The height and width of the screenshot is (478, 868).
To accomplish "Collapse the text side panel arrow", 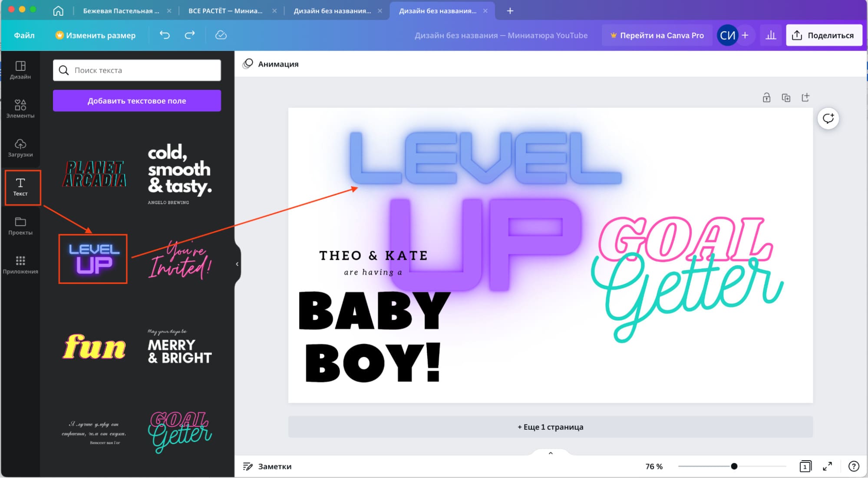I will (x=237, y=264).
